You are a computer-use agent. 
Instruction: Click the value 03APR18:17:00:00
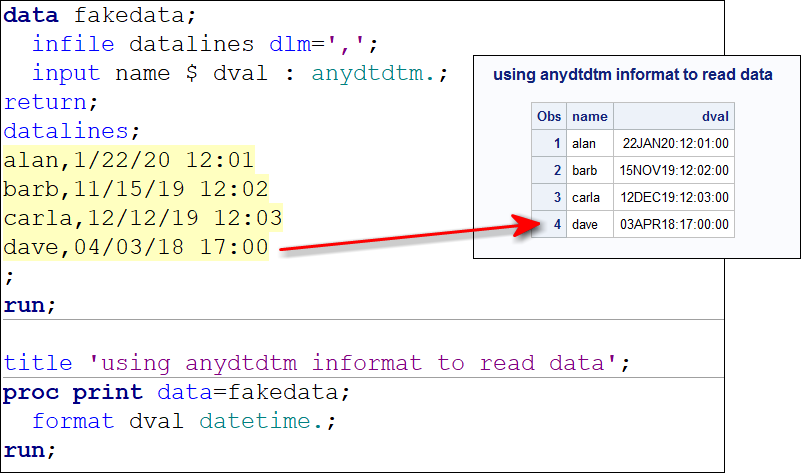click(x=674, y=224)
